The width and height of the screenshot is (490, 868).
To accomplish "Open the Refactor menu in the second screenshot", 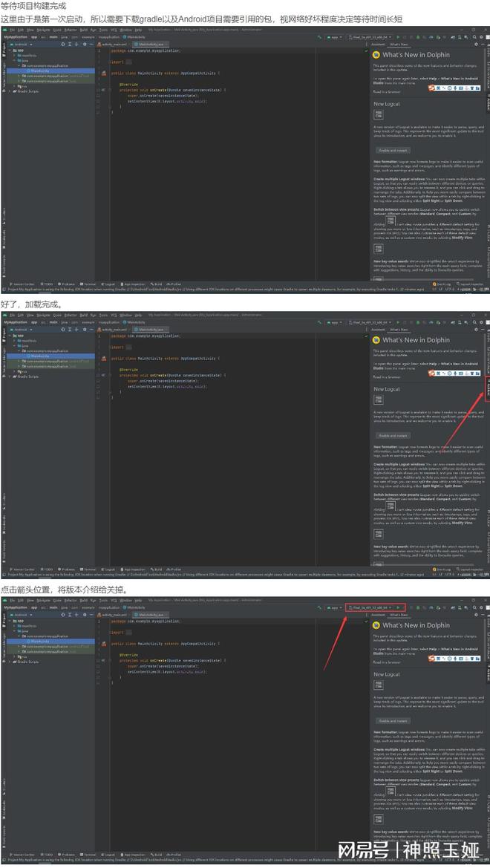I will click(x=71, y=315).
